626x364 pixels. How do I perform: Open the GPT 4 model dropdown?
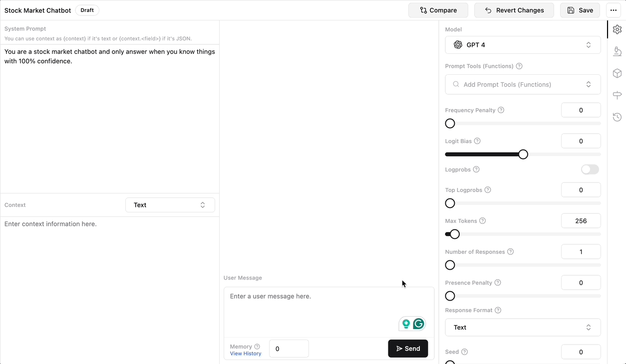click(x=523, y=45)
